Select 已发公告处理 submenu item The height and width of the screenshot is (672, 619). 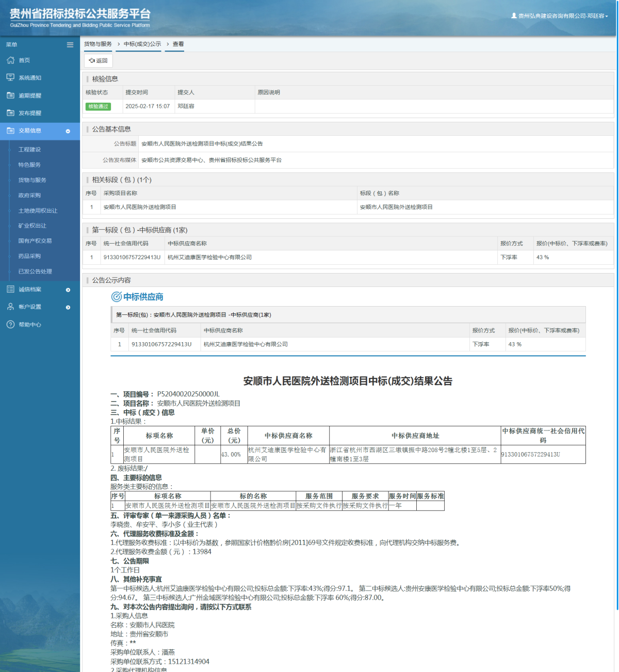[35, 271]
